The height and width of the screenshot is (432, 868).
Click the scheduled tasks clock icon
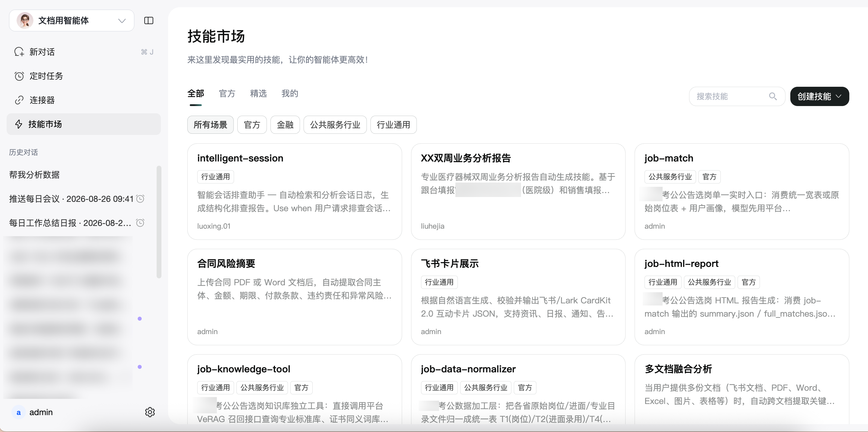19,76
